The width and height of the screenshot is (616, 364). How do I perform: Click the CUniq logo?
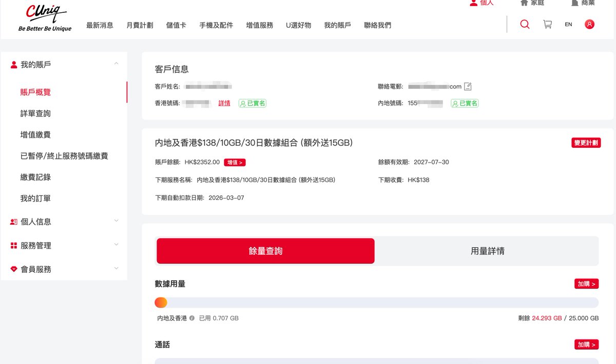[x=45, y=18]
